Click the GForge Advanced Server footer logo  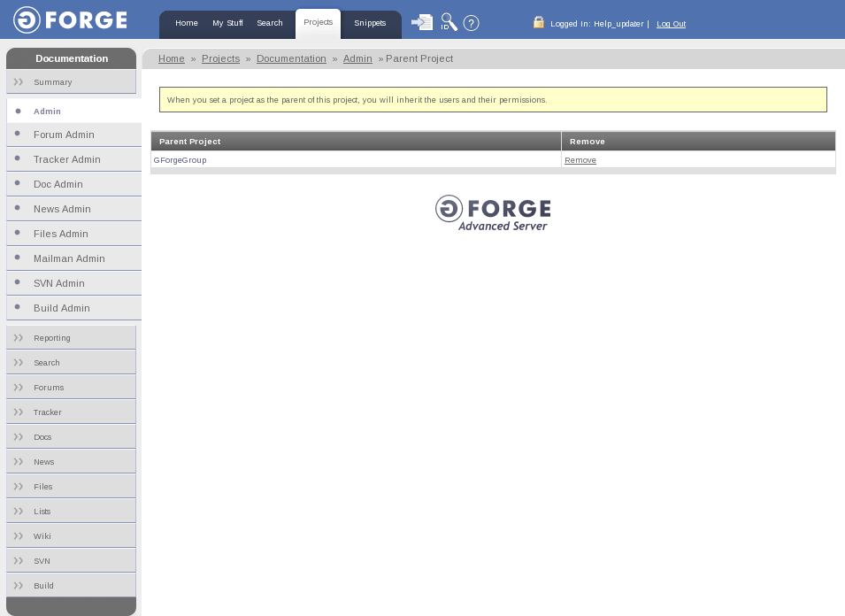[493, 213]
